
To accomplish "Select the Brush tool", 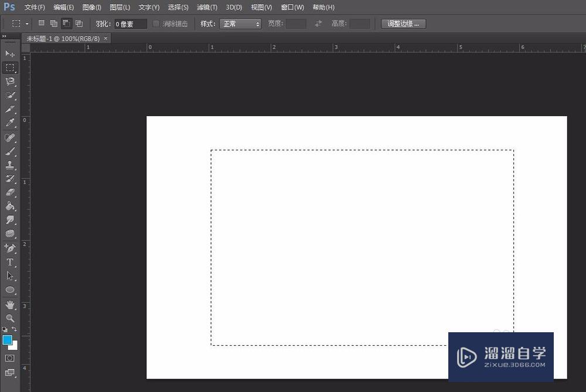I will coord(10,151).
